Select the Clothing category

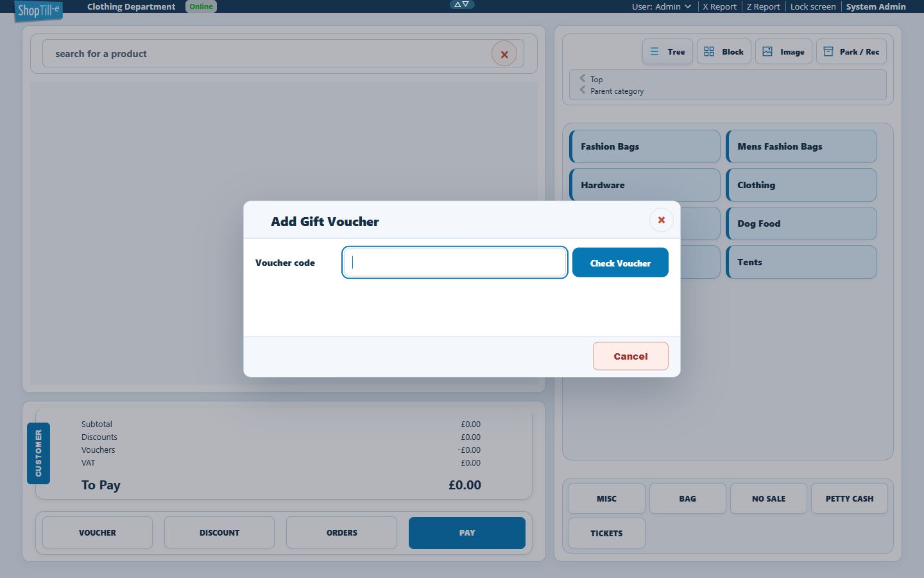click(801, 185)
